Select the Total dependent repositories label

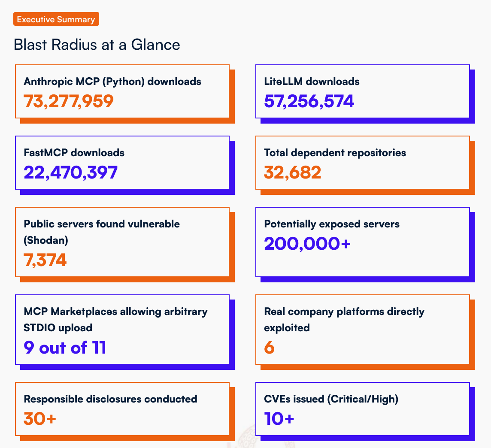click(x=335, y=153)
